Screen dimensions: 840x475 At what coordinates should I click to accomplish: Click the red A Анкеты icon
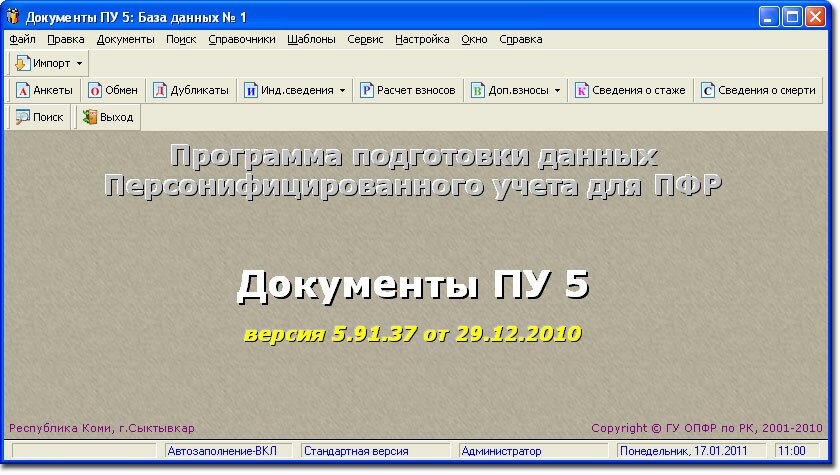[x=22, y=90]
